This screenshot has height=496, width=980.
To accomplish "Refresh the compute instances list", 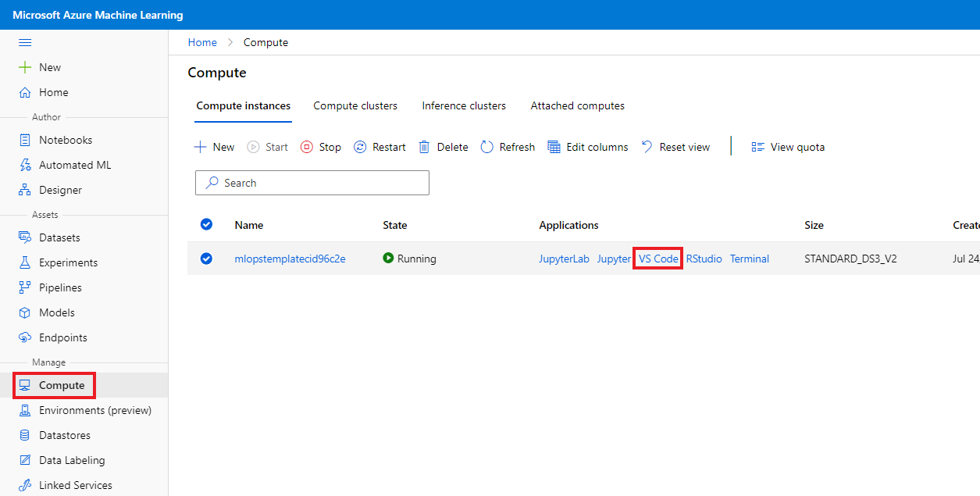I will tap(508, 147).
